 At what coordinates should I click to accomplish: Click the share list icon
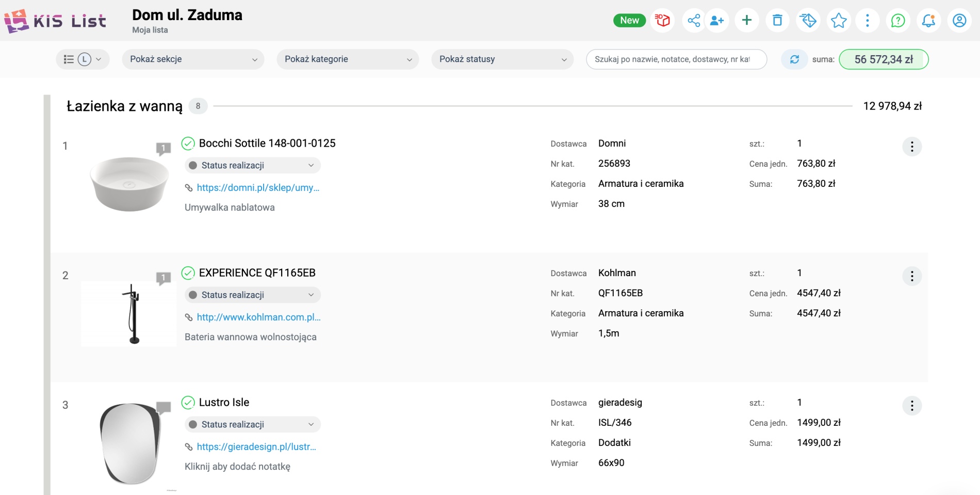pyautogui.click(x=694, y=21)
